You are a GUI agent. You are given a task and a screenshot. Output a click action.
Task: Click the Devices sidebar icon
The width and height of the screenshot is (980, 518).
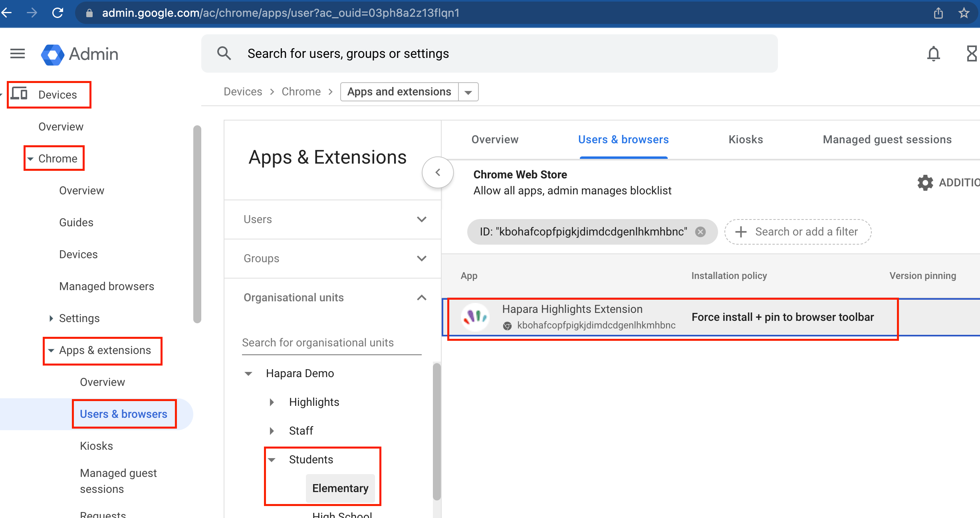coord(19,93)
